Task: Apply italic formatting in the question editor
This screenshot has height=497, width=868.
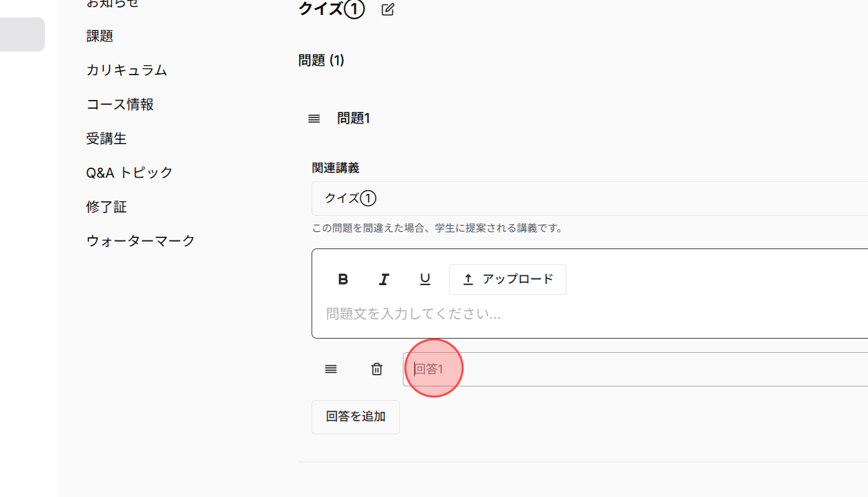Action: [384, 279]
